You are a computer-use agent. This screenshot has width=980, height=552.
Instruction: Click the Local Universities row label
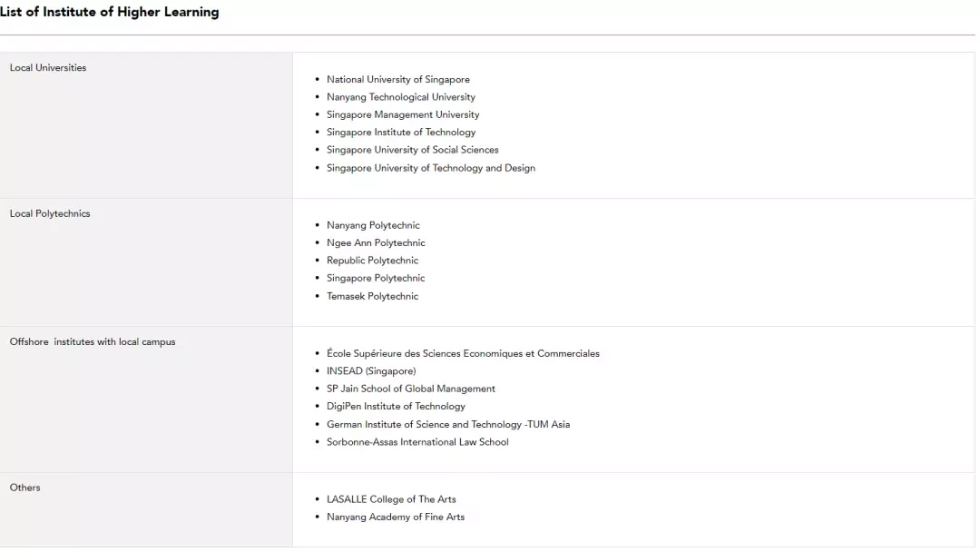coord(48,67)
